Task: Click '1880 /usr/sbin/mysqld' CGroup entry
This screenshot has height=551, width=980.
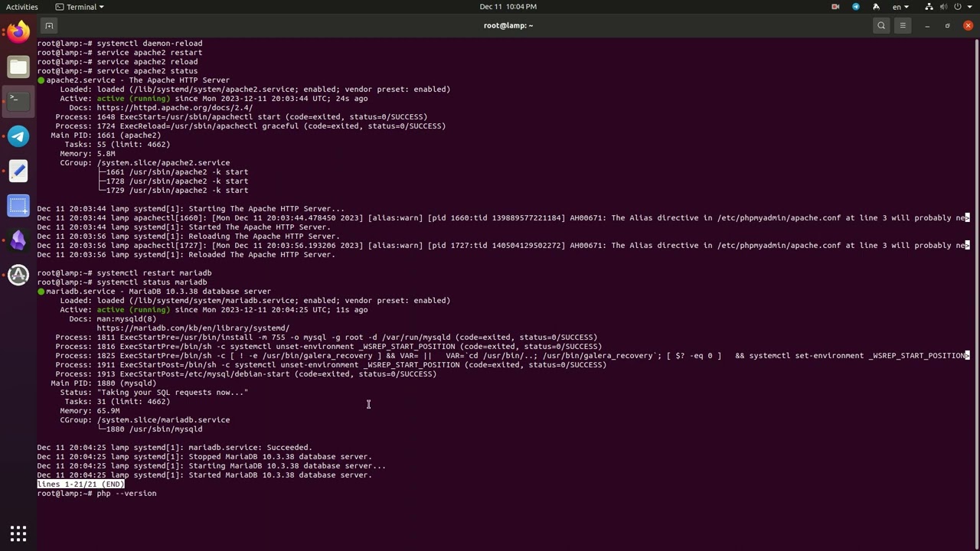Action: tap(154, 429)
